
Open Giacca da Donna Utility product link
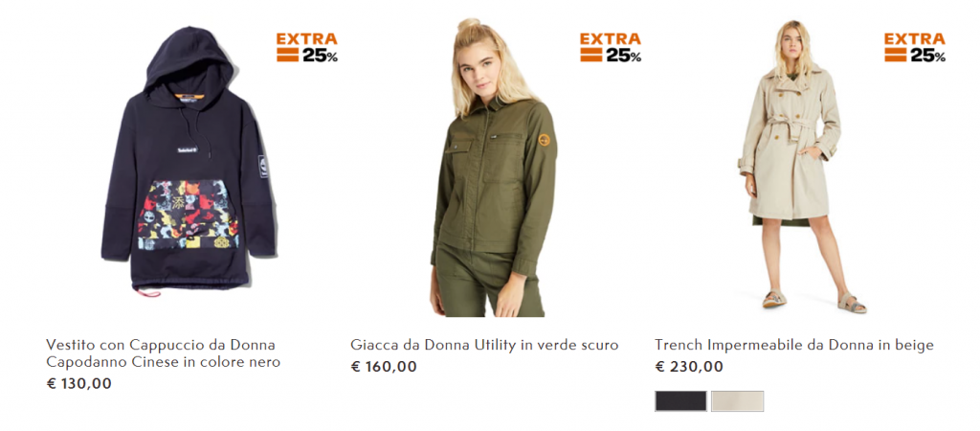(x=484, y=345)
